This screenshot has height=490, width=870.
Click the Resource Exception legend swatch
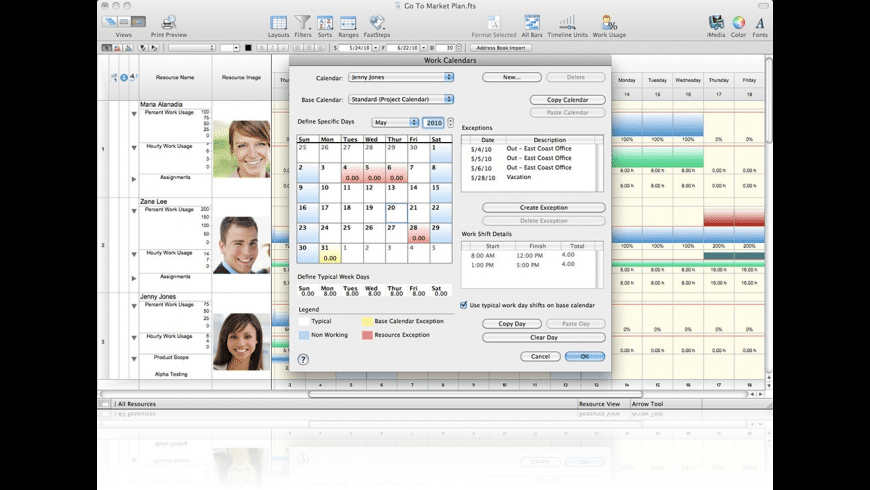click(x=367, y=335)
